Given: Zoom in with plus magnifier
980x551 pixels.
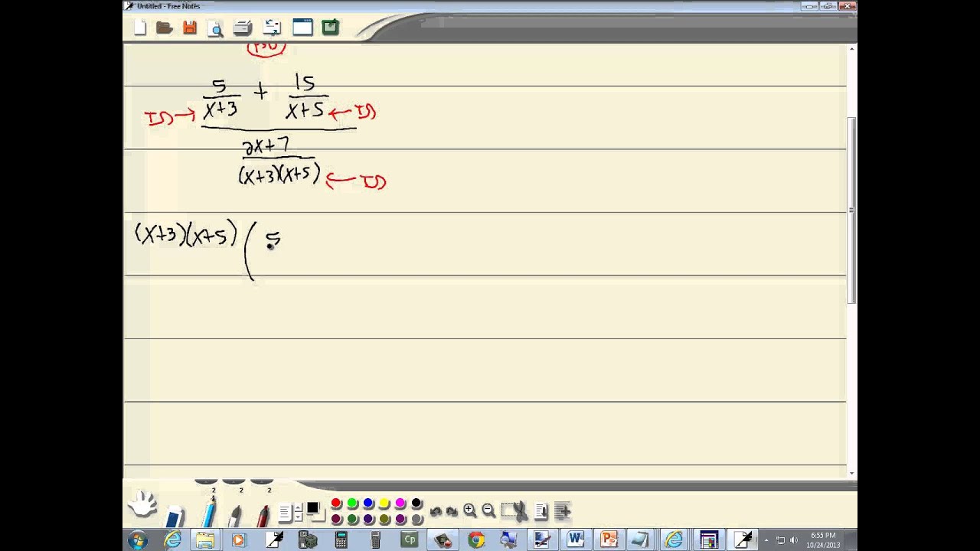Looking at the screenshot, I should 470,510.
